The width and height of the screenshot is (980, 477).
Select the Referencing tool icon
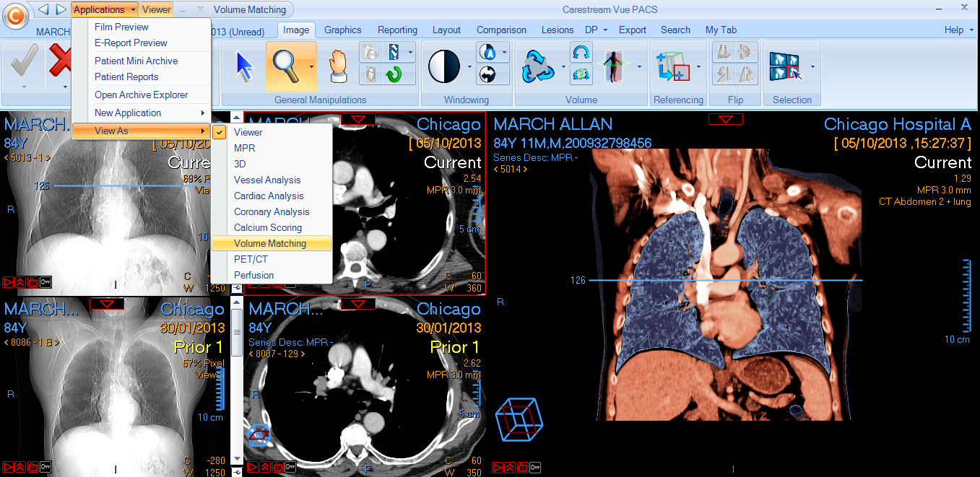(673, 67)
